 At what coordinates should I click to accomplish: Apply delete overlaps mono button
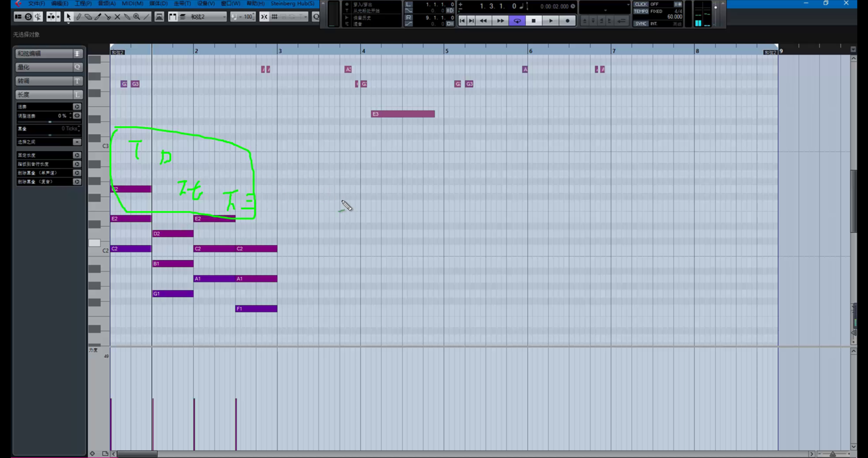tap(77, 173)
